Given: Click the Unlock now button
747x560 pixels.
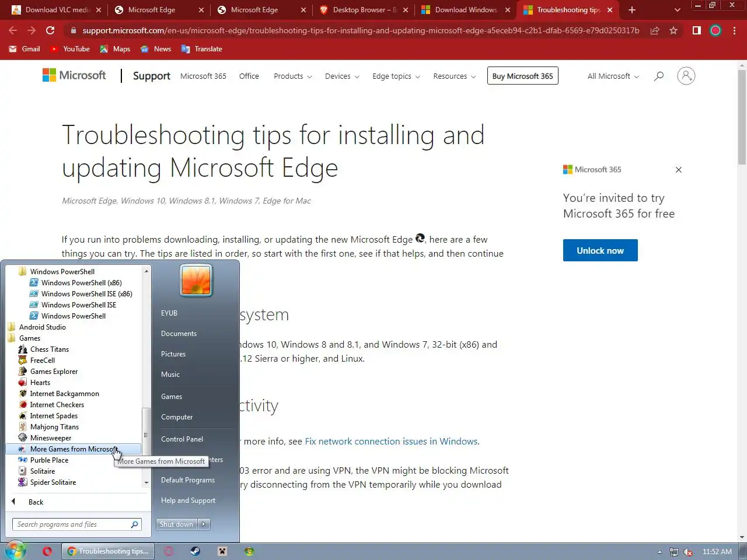Looking at the screenshot, I should coord(600,250).
